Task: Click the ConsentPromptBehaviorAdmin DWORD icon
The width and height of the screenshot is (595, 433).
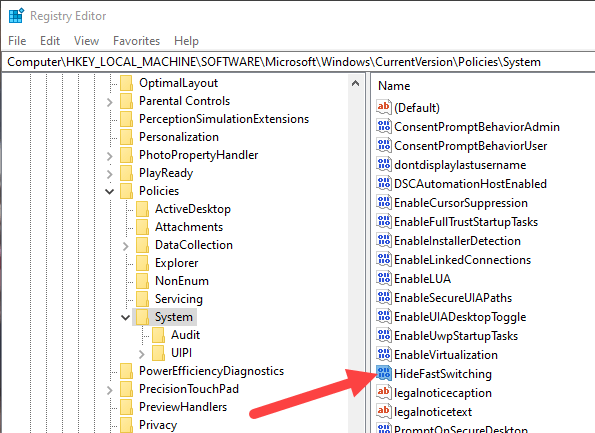Action: tap(383, 126)
